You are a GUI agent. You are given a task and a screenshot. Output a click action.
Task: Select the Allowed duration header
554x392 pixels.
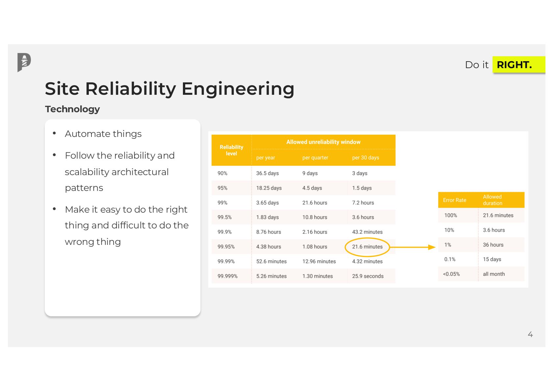(x=492, y=200)
